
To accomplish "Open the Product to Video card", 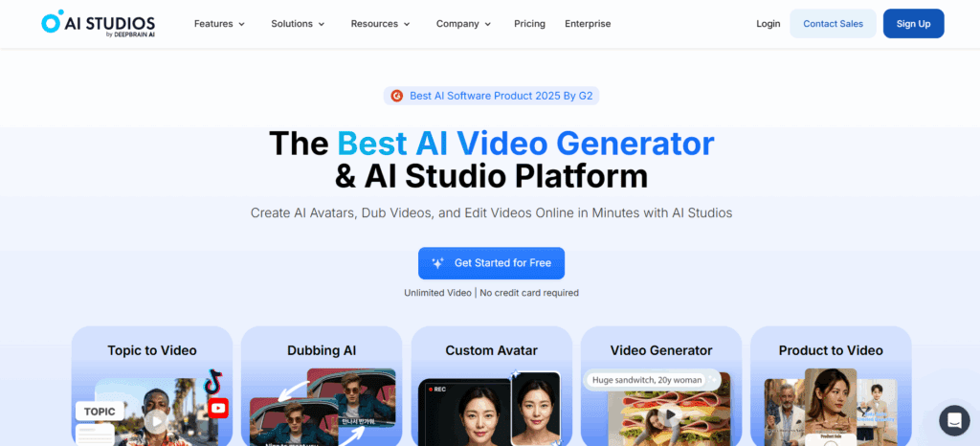I will click(x=831, y=386).
